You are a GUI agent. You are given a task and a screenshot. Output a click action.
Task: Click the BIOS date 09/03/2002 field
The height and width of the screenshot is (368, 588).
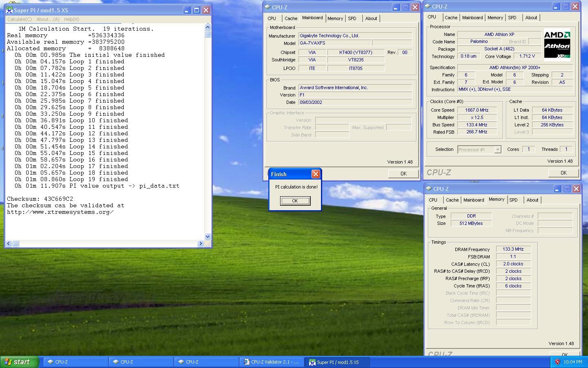[355, 102]
